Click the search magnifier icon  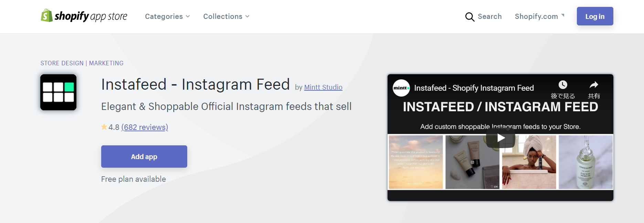point(469,17)
